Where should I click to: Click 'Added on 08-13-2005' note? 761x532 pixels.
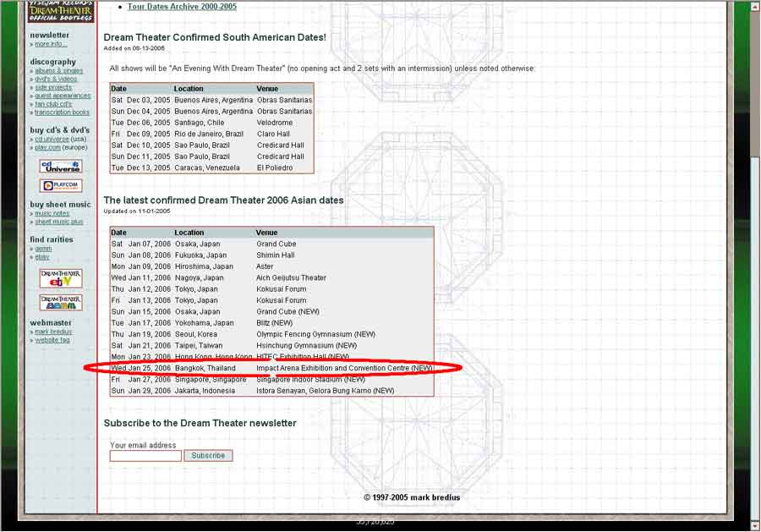(x=134, y=48)
